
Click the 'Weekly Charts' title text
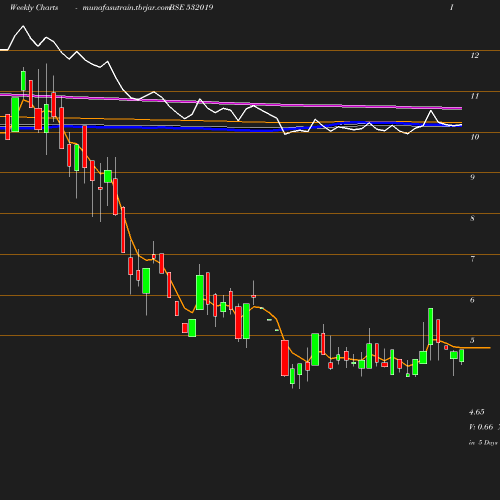(x=34, y=7)
